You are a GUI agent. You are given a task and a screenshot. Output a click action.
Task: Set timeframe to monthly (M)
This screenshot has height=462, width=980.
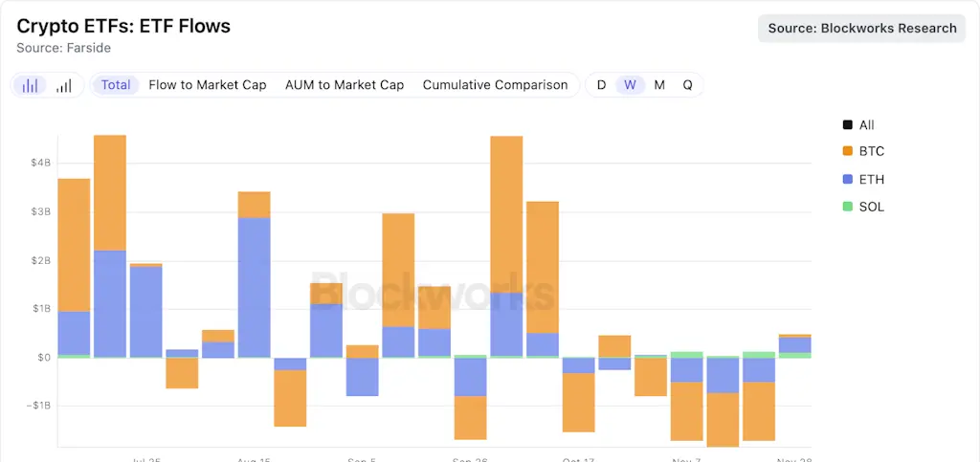pyautogui.click(x=659, y=85)
